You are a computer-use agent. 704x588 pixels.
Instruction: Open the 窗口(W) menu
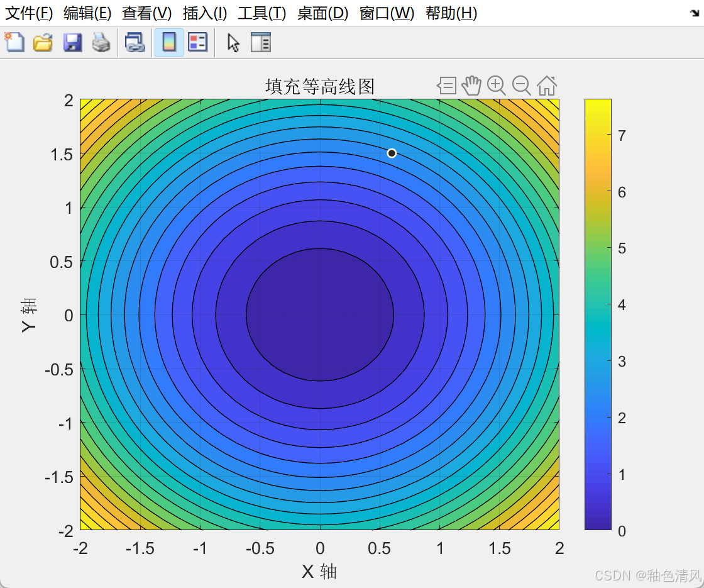[387, 13]
